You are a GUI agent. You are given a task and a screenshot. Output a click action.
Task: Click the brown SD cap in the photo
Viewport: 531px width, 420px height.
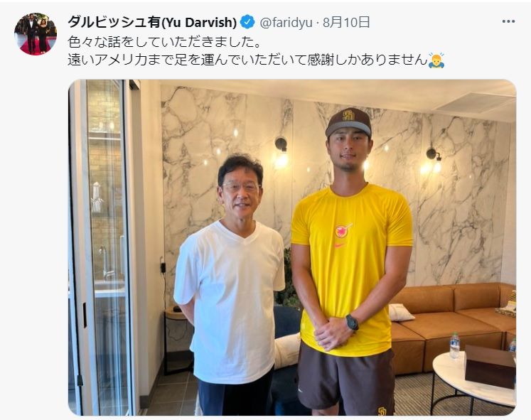tap(348, 122)
